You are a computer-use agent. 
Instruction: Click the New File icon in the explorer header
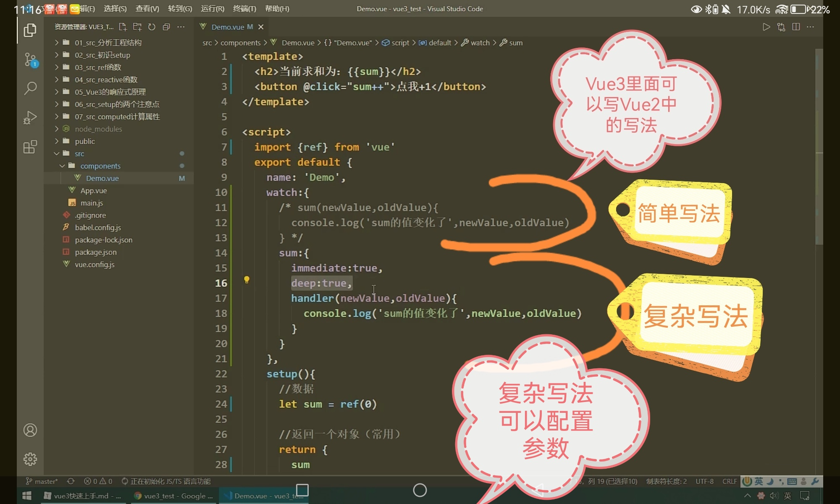click(x=123, y=27)
